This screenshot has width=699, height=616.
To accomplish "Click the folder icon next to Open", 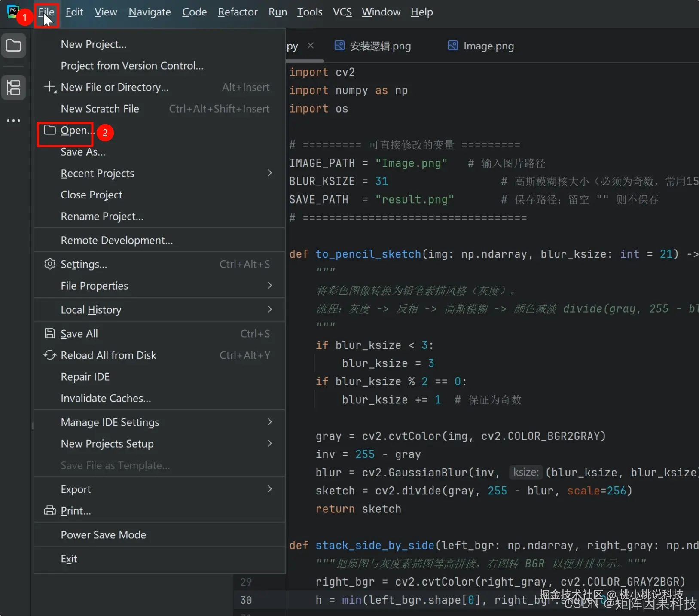I will [x=50, y=130].
